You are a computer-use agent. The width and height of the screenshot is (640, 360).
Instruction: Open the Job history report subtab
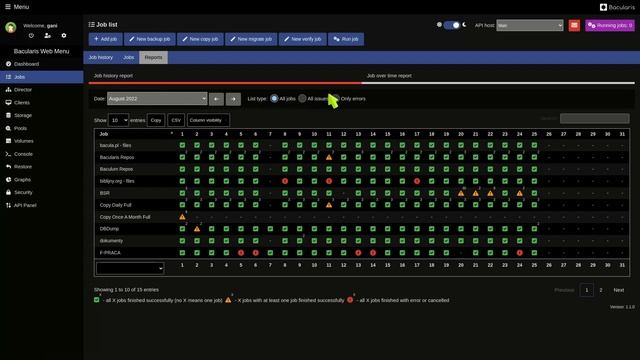[x=225, y=76]
